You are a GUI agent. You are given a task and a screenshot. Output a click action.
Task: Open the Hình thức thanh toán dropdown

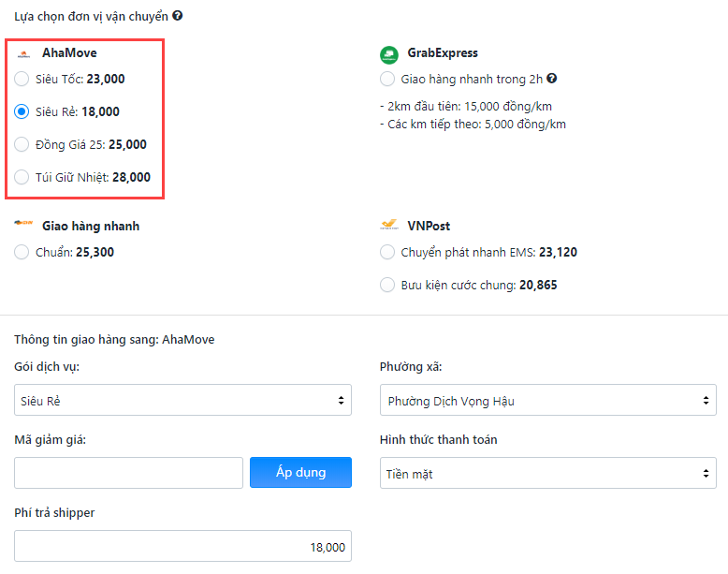point(547,473)
